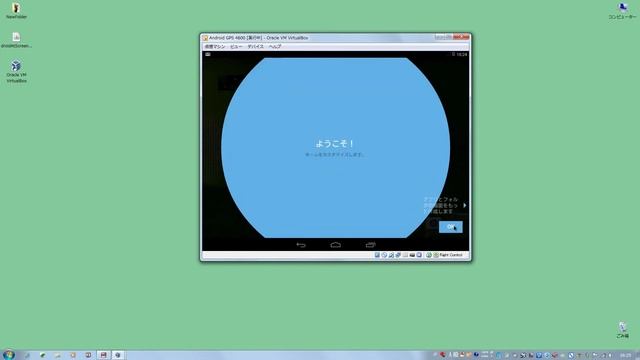Click the optical disc status icon
Screen dimensions: 640x360
[384, 255]
